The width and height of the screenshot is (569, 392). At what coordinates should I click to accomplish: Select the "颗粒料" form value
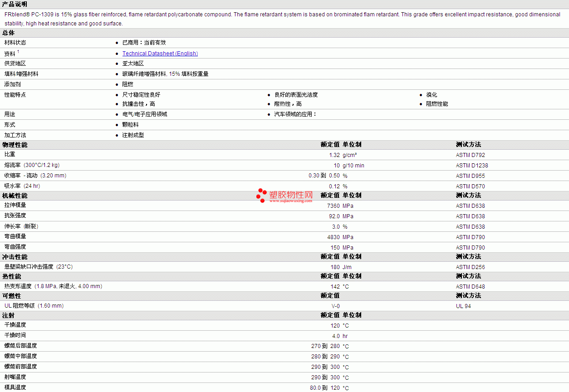[131, 125]
